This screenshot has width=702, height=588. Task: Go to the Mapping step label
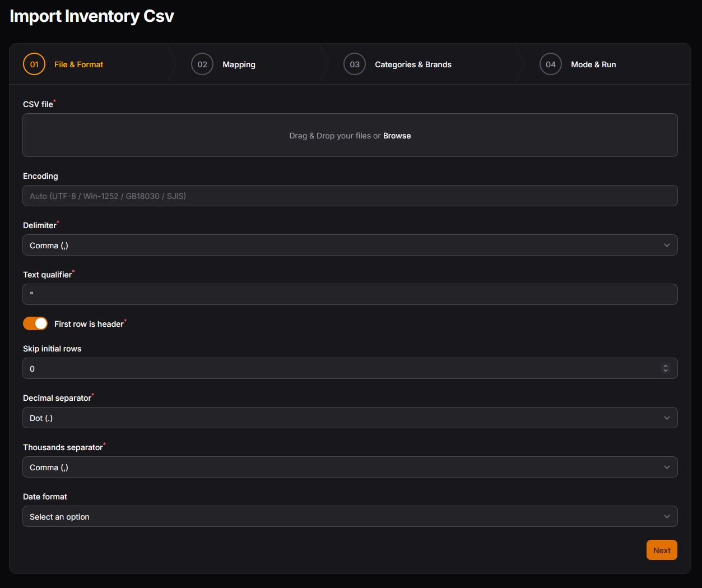click(x=239, y=64)
